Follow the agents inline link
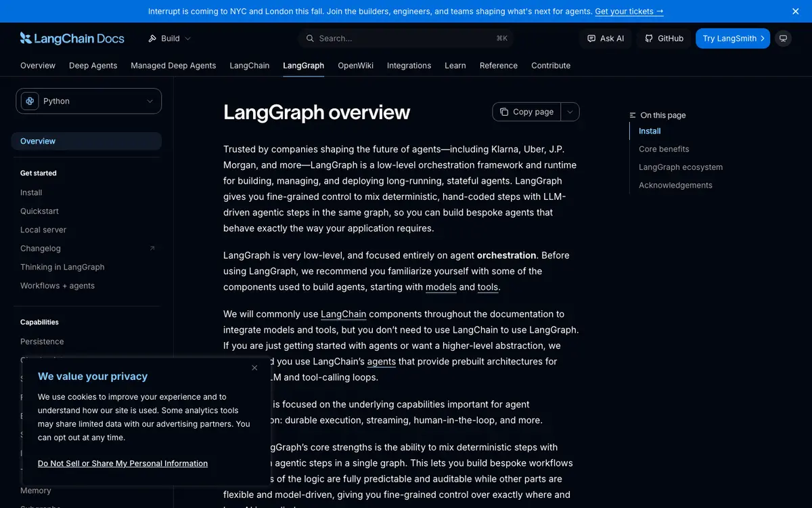The width and height of the screenshot is (812, 508). (382, 362)
